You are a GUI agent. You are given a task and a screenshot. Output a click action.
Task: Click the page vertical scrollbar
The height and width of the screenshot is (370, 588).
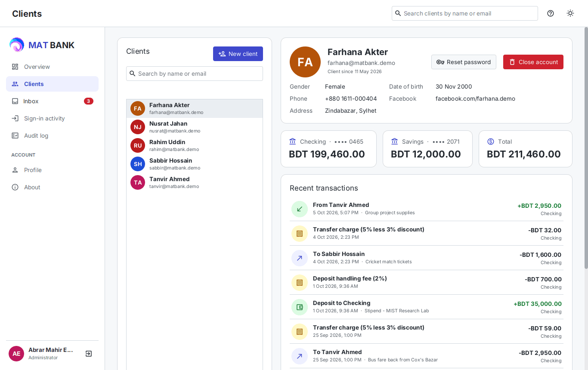click(x=586, y=148)
